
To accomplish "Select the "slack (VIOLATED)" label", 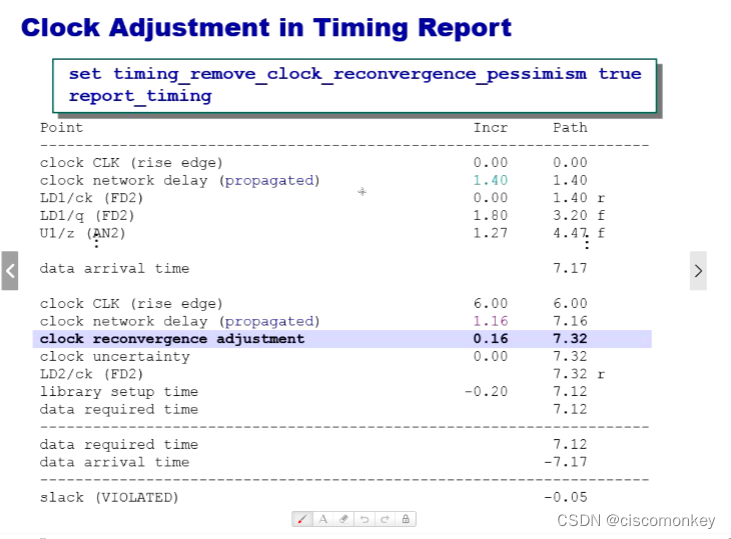I will (x=109, y=498).
